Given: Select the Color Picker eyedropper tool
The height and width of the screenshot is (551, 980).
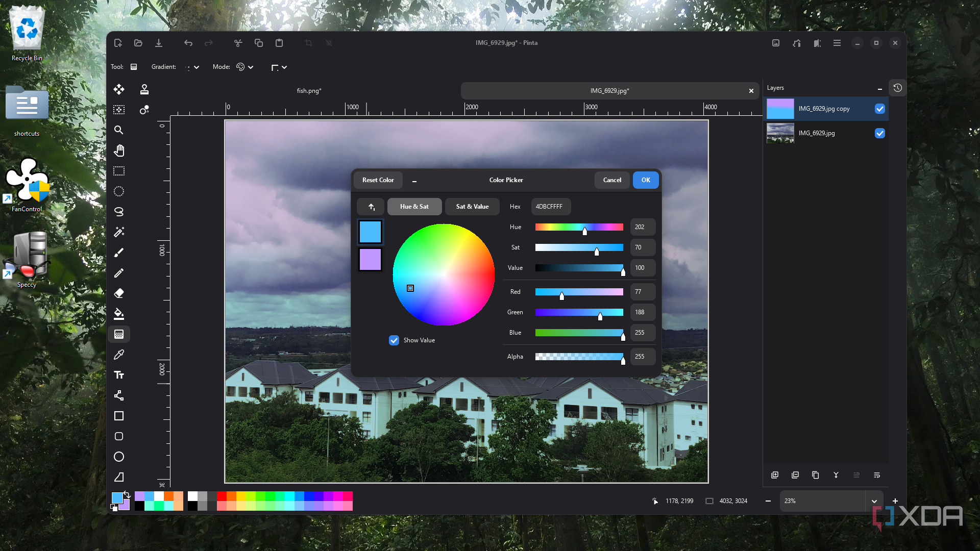Looking at the screenshot, I should coord(119,355).
